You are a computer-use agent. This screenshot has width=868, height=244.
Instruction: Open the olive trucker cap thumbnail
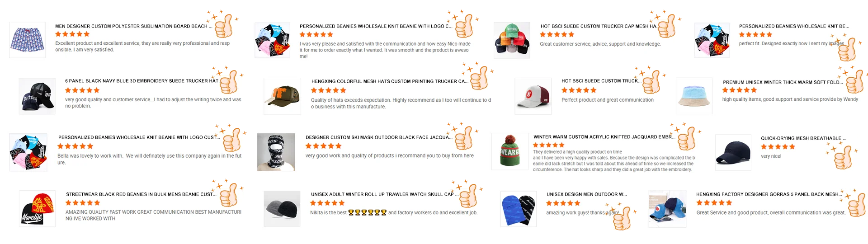[x=283, y=96]
